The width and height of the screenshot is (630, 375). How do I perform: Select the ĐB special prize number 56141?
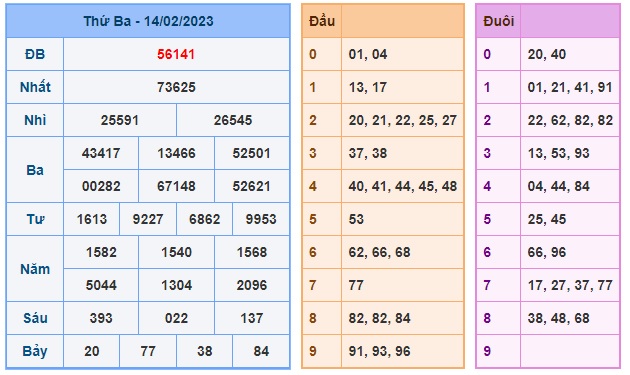point(176,54)
